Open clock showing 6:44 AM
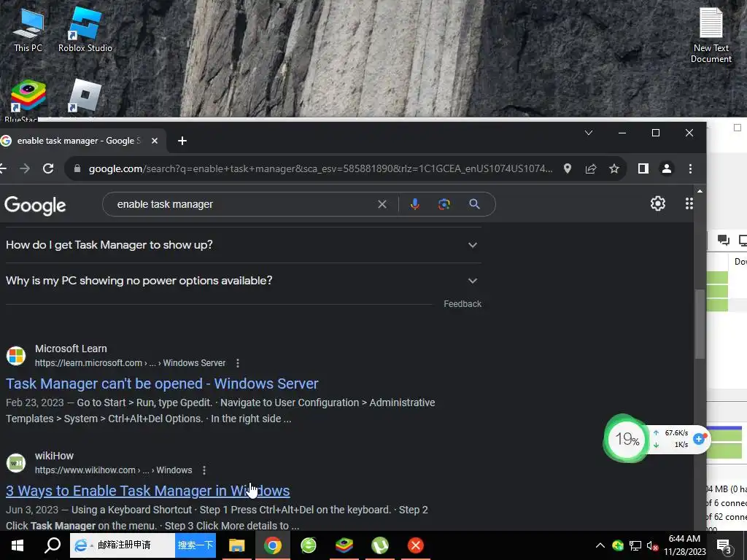 pos(684,545)
